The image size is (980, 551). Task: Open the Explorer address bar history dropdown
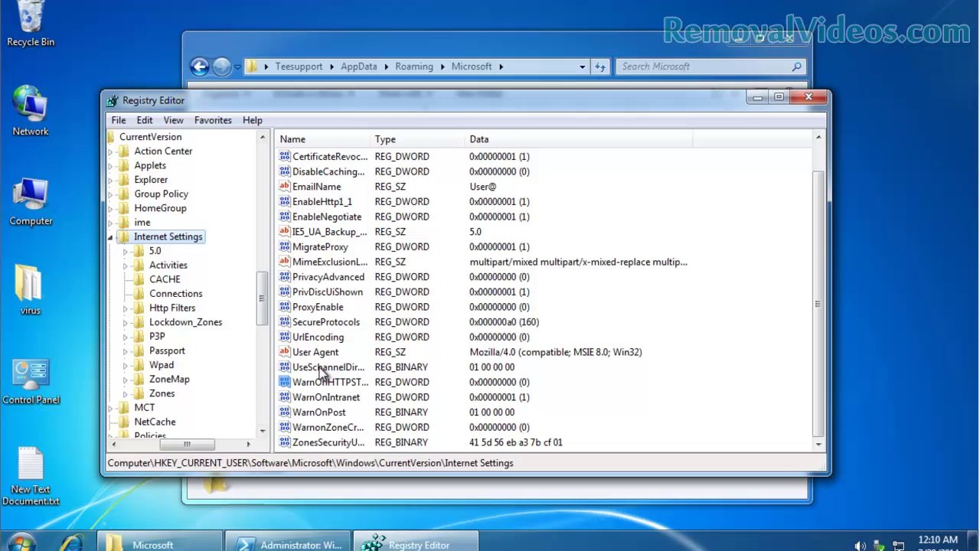pyautogui.click(x=582, y=67)
